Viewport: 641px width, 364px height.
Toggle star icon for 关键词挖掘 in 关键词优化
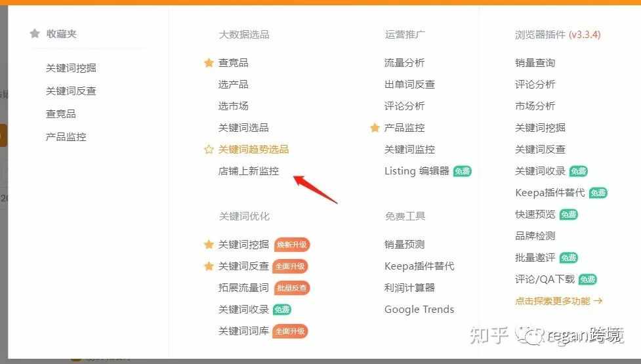(209, 244)
